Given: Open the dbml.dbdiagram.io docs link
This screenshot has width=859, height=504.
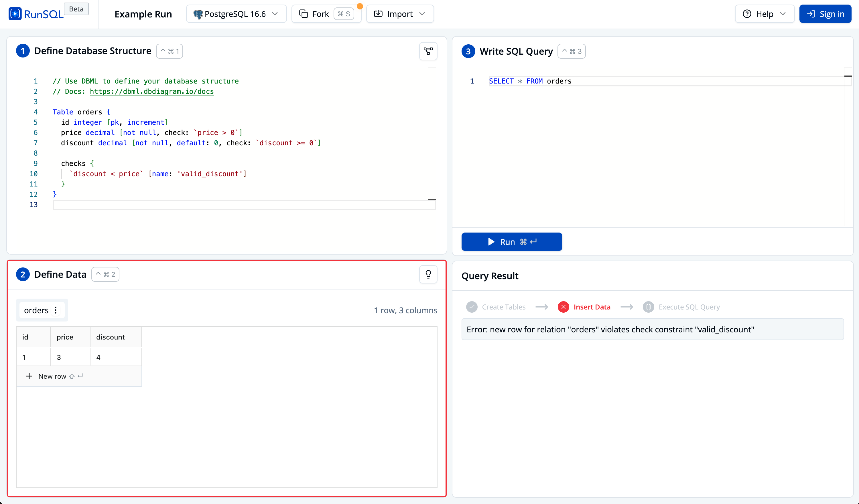Looking at the screenshot, I should [x=152, y=91].
